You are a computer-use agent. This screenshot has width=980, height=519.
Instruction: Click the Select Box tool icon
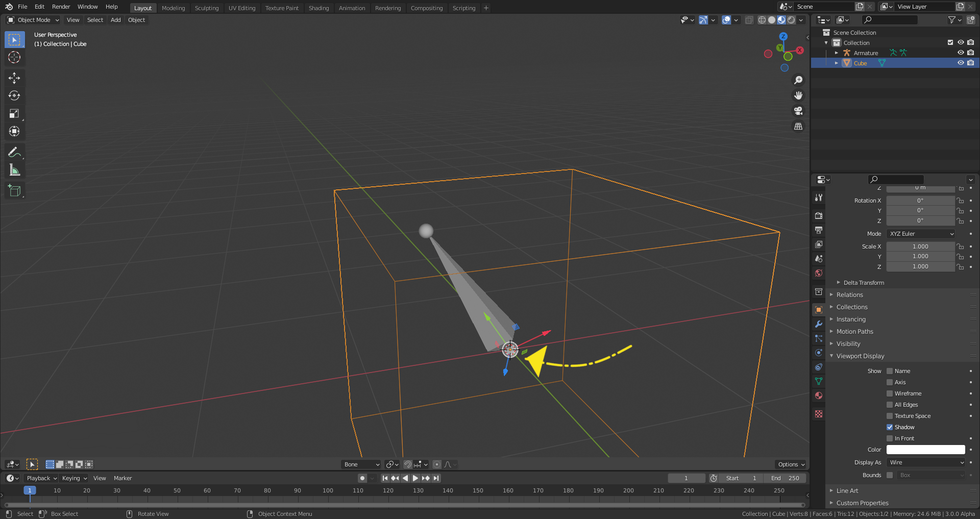tap(14, 39)
